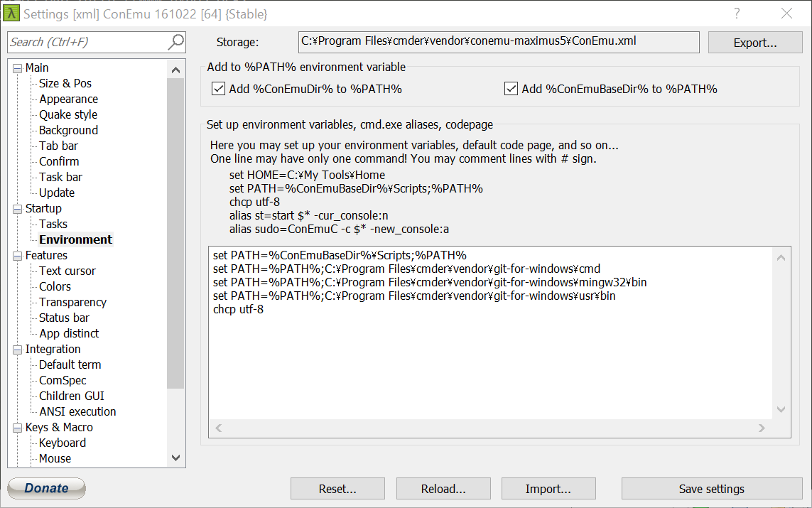Screen dimensions: 812x508
Task: Collapse the Integration tree node
Action: coord(18,350)
